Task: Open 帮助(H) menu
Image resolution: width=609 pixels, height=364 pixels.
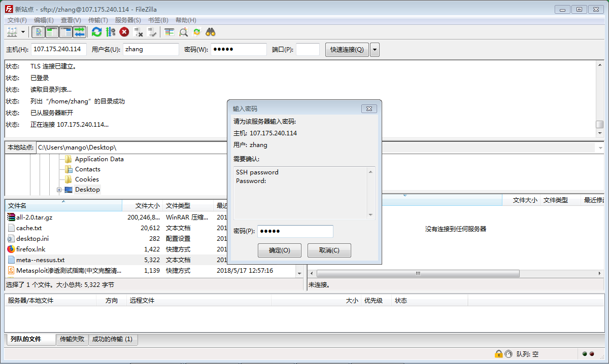Action: point(186,20)
